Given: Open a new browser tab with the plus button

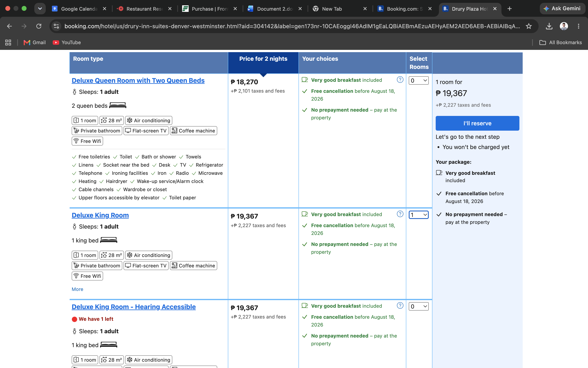Looking at the screenshot, I should [510, 9].
